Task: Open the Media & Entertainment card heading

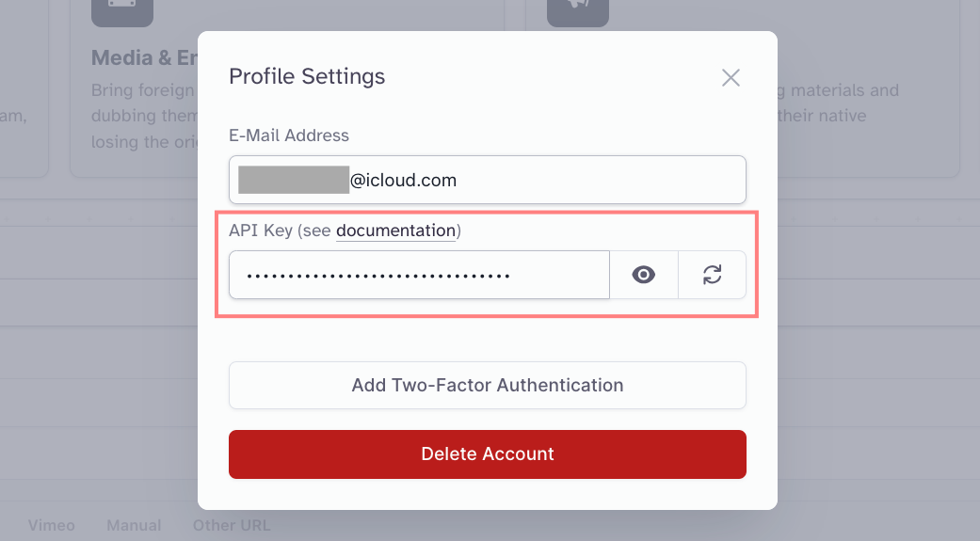Action: point(144,58)
